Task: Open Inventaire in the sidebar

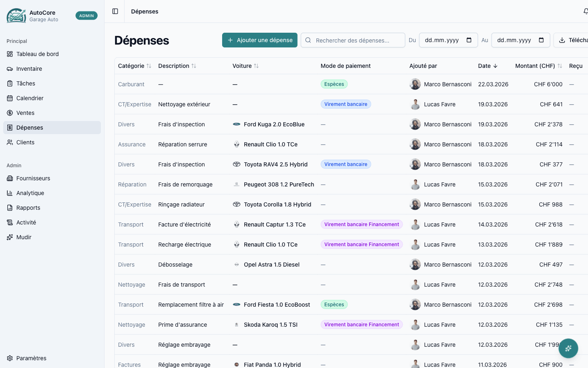Action: tap(29, 69)
